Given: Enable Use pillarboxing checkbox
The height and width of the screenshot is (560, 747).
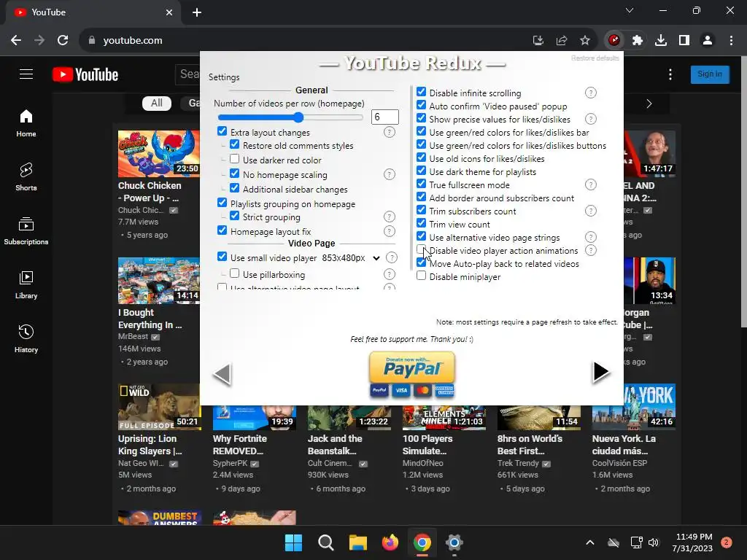Looking at the screenshot, I should coord(234,273).
